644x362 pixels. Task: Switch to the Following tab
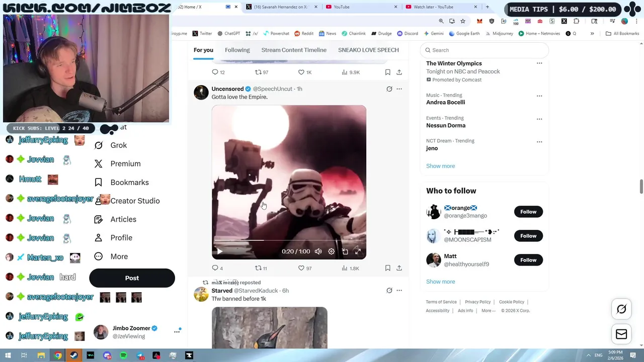coord(237,50)
